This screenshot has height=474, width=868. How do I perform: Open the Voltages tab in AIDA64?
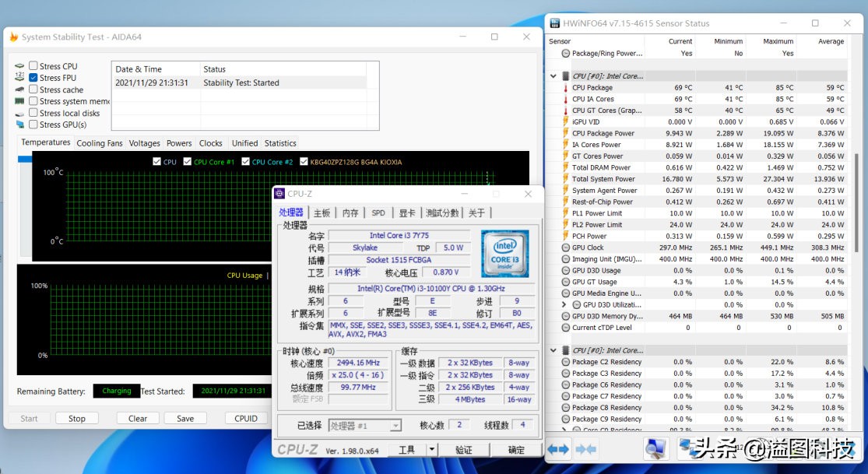(x=145, y=143)
